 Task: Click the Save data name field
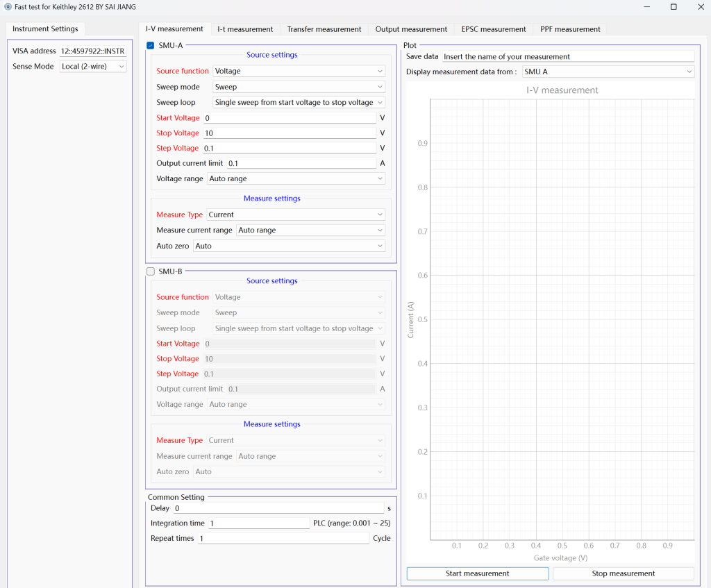[568, 57]
